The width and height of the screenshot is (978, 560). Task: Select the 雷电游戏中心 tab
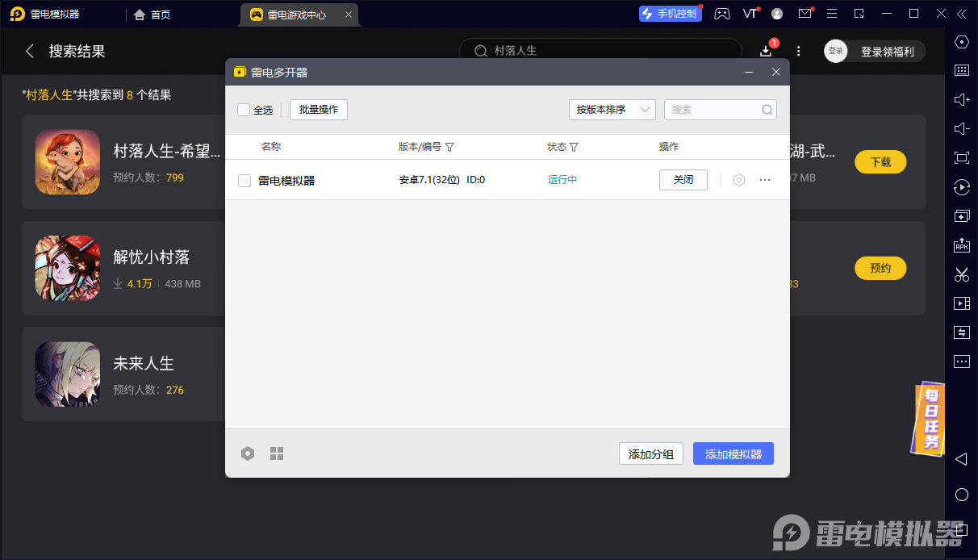coord(295,15)
